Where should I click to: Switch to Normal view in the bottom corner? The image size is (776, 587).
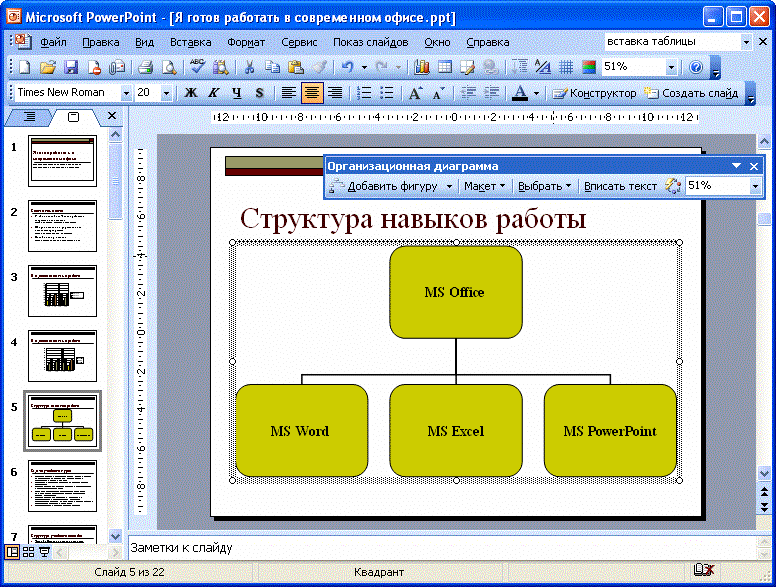tap(12, 552)
